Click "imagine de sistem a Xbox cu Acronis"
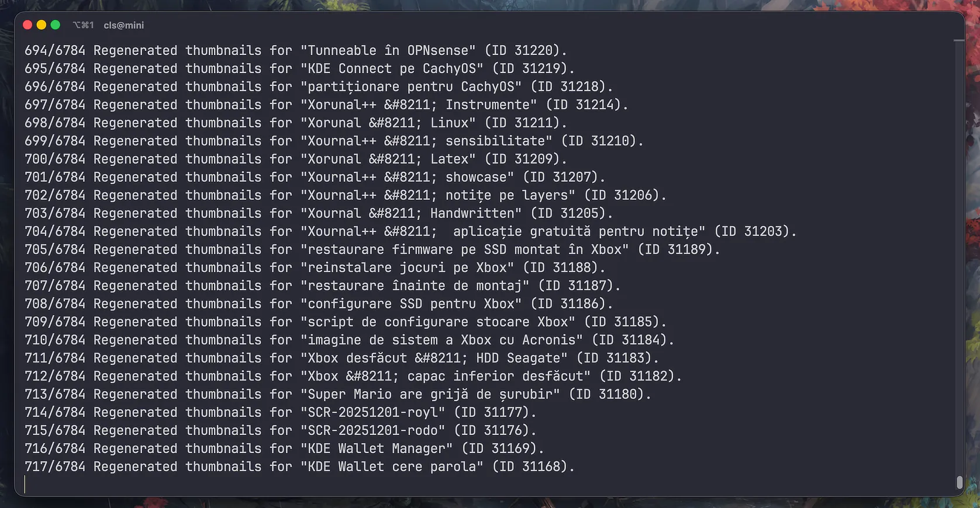 tap(441, 340)
